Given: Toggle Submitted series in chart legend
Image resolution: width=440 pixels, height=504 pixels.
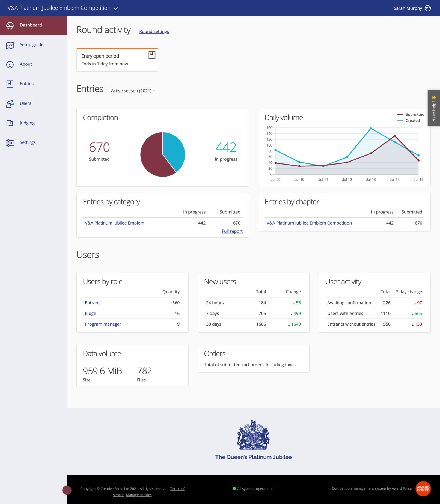Looking at the screenshot, I should (411, 114).
